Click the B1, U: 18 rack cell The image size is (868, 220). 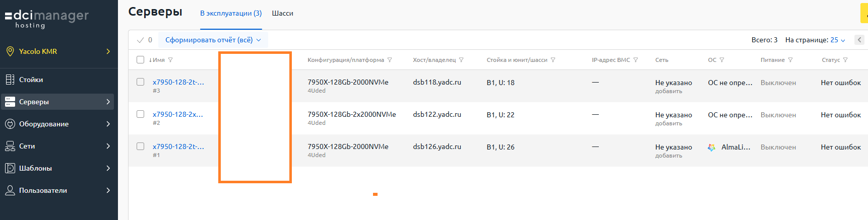pyautogui.click(x=501, y=83)
